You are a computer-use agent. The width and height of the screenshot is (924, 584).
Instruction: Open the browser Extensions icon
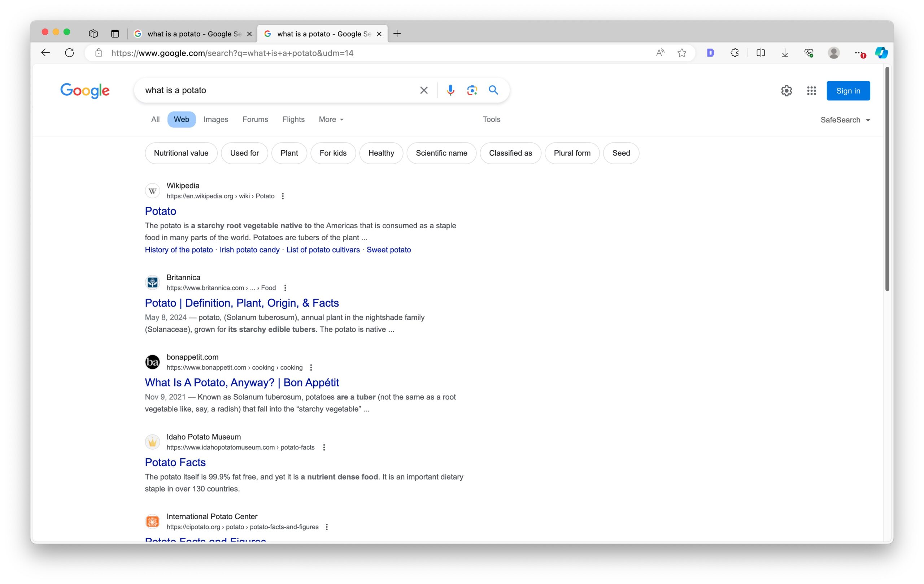[x=735, y=53]
